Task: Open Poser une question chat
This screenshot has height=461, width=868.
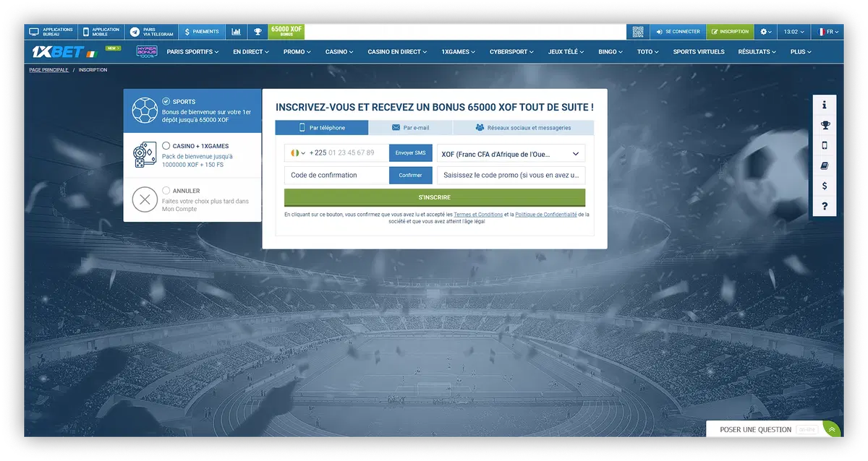Action: click(x=764, y=429)
